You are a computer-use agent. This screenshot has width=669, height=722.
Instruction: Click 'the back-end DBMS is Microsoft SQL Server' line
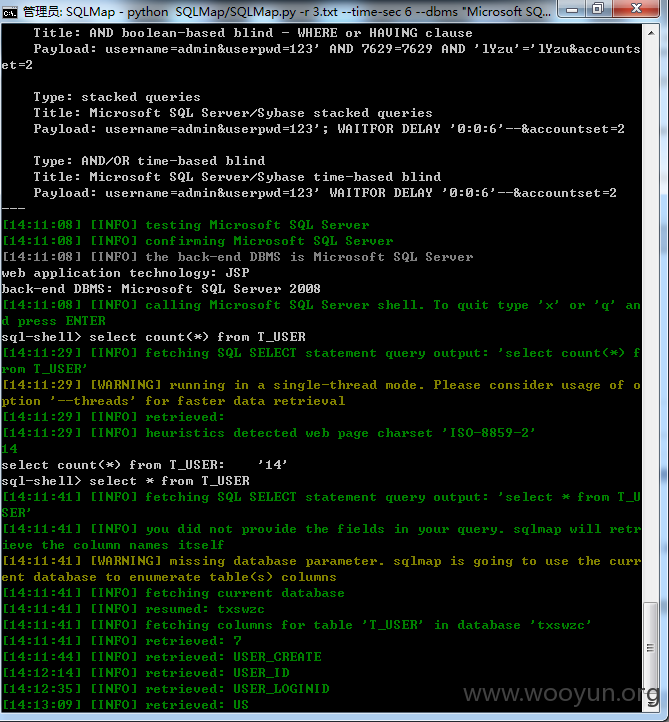pyautogui.click(x=238, y=256)
